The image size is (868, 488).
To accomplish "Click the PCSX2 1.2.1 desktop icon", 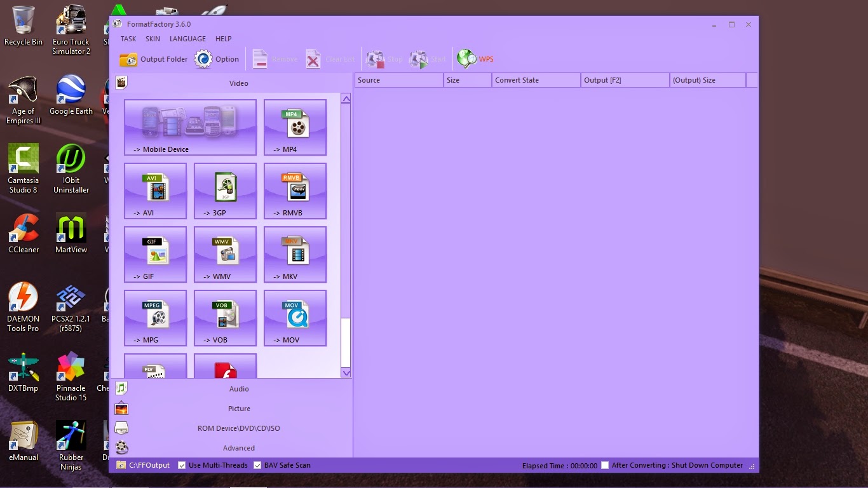I will click(71, 307).
